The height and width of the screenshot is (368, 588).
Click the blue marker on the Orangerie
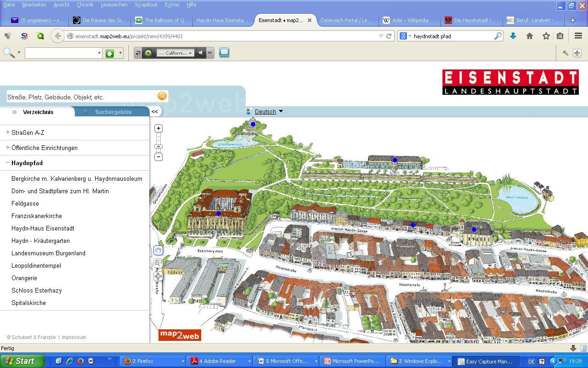pos(395,160)
